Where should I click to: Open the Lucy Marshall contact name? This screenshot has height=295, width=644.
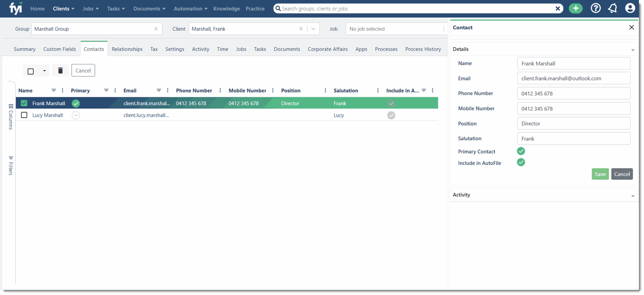48,115
